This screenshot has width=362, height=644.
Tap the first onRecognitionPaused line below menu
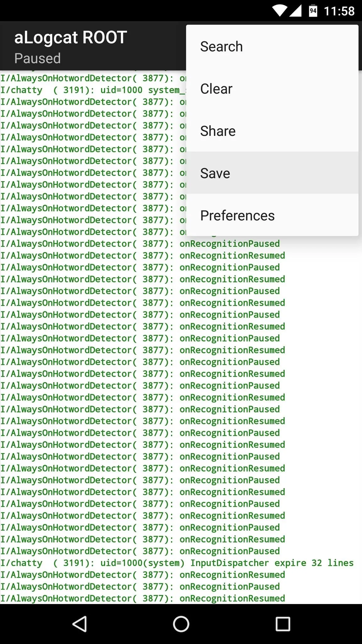tap(140, 244)
